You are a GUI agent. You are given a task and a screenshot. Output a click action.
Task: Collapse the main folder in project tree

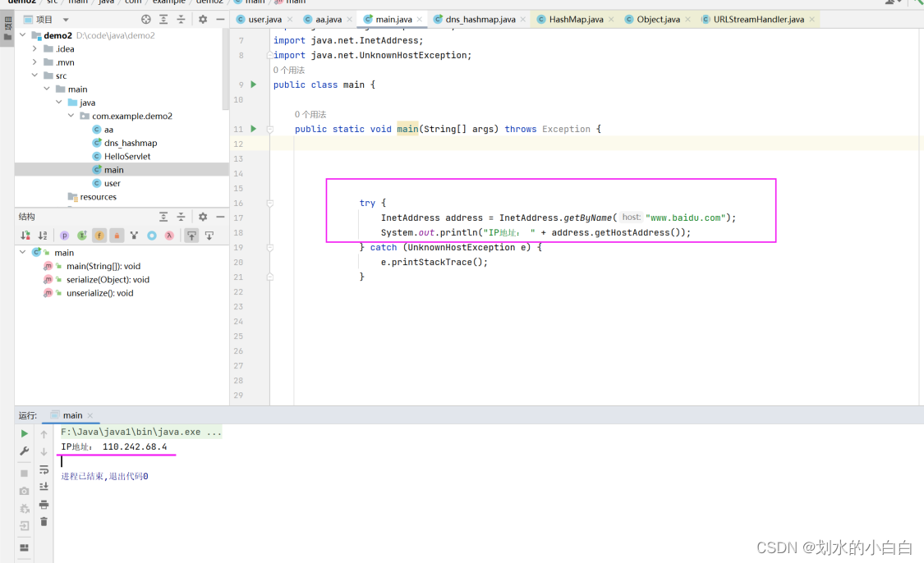tap(47, 89)
